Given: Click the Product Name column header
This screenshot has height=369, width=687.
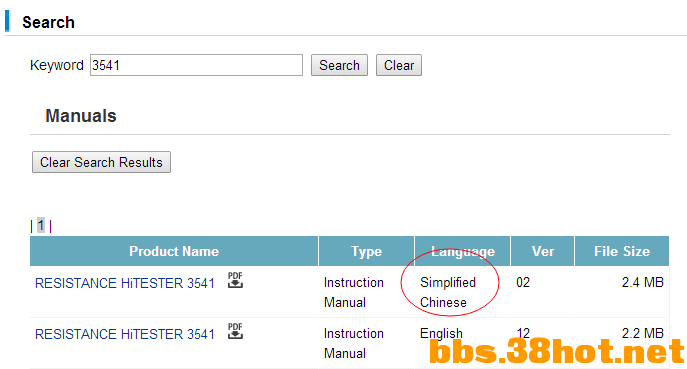Looking at the screenshot, I should click(x=174, y=251).
